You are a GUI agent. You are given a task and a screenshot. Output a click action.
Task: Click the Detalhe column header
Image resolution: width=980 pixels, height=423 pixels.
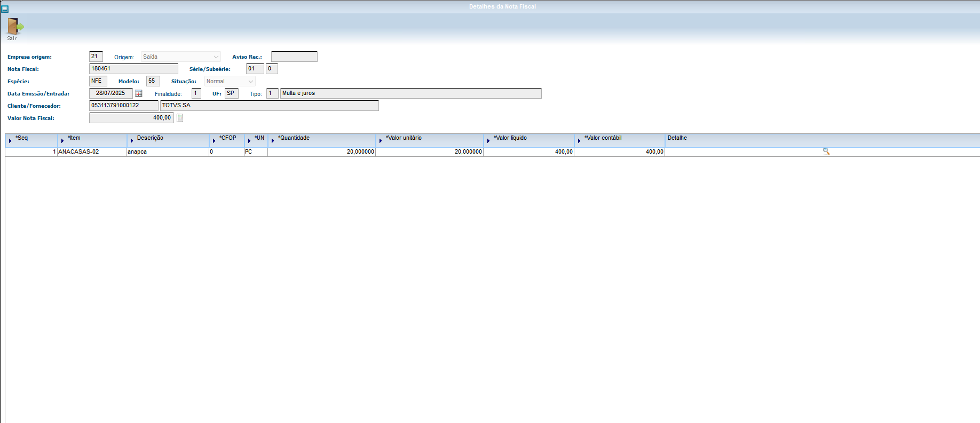pyautogui.click(x=823, y=140)
